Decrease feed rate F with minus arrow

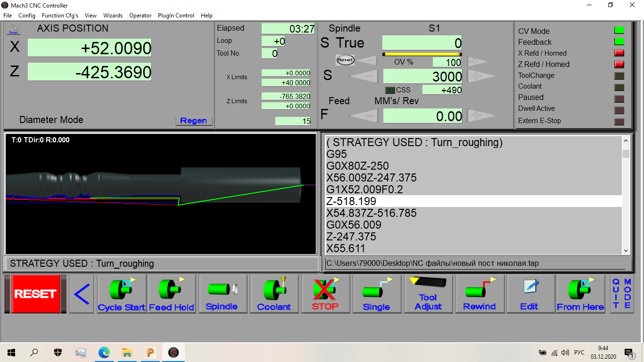pos(363,115)
